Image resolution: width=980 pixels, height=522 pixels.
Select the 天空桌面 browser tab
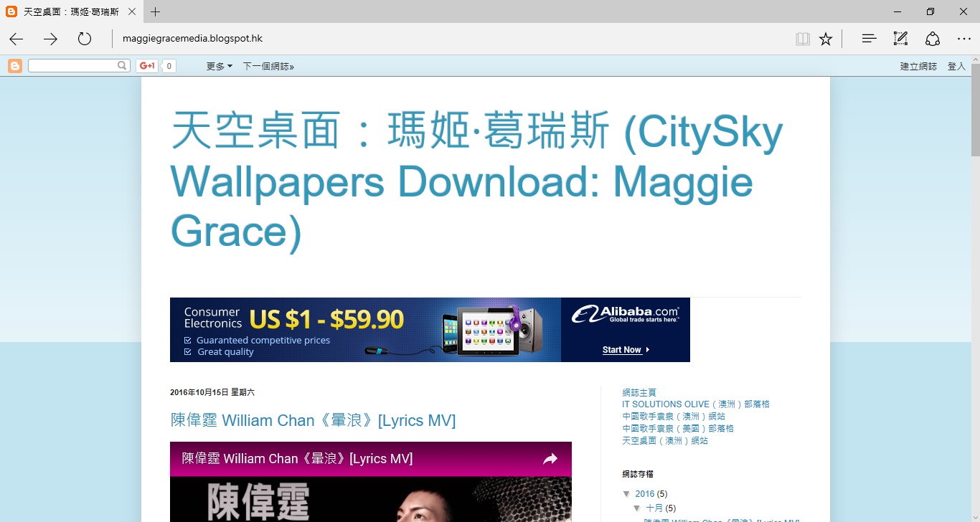pyautogui.click(x=70, y=11)
